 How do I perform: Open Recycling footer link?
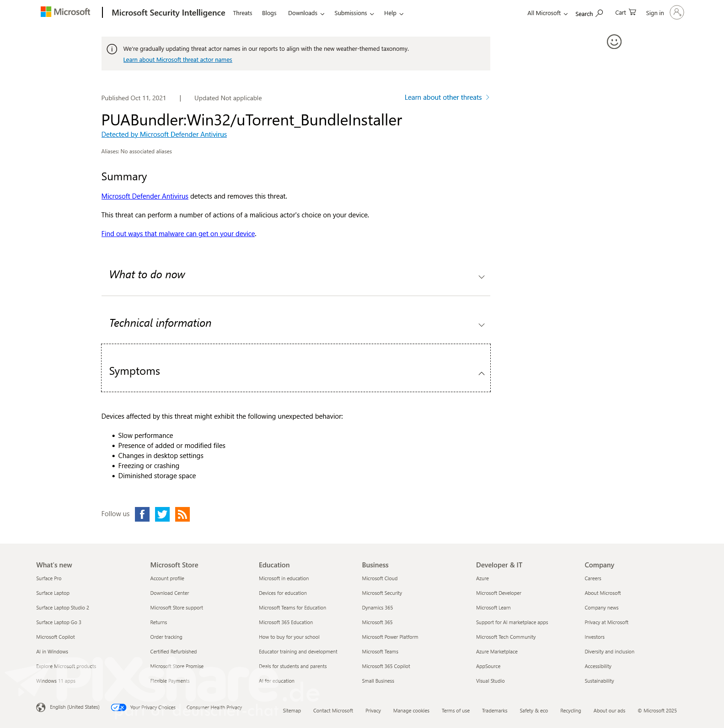571,711
